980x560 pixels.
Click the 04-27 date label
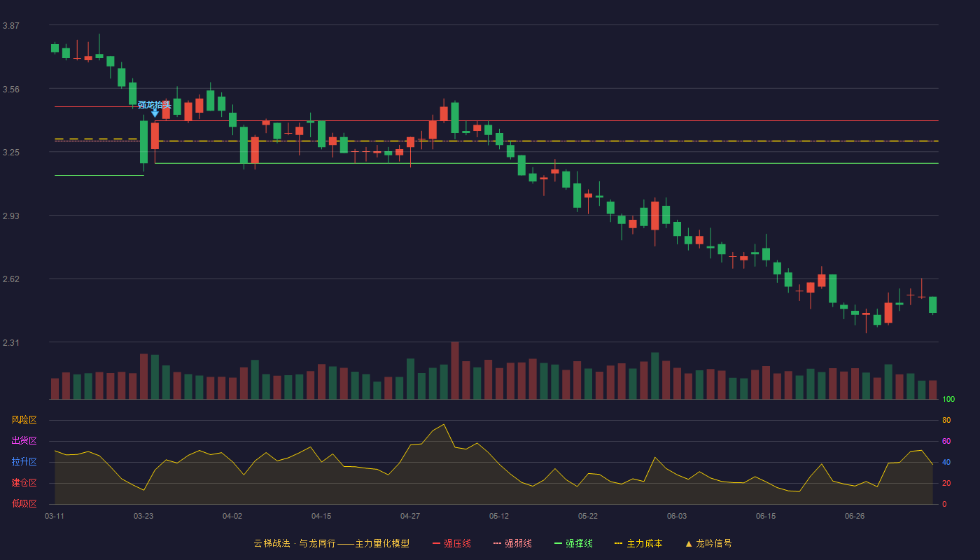tap(410, 516)
